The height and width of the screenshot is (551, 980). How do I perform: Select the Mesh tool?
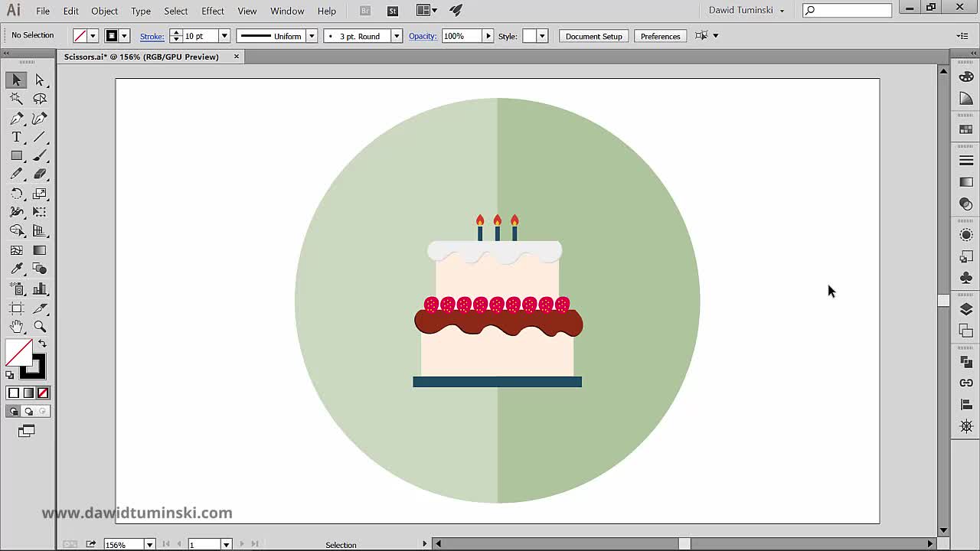point(16,250)
